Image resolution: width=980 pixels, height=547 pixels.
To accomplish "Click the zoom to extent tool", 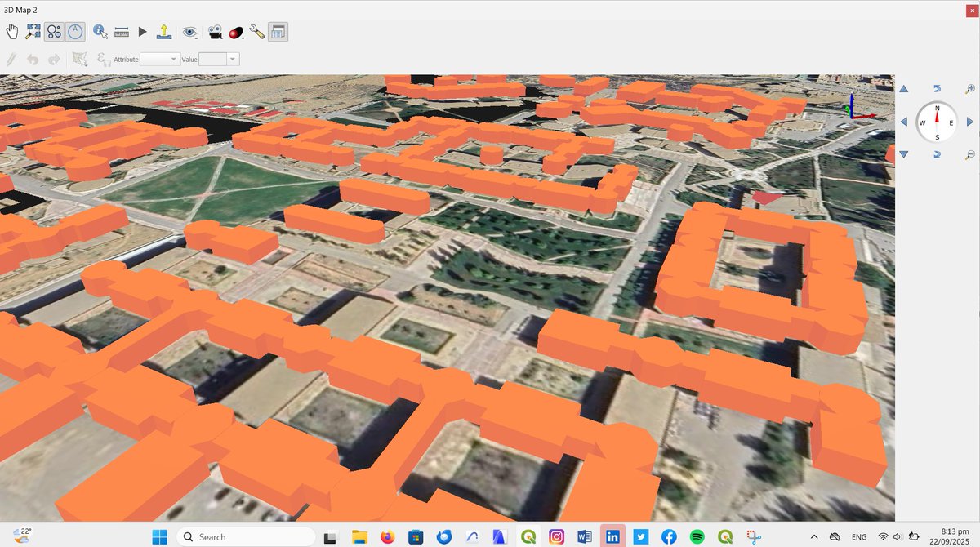I will coord(33,31).
